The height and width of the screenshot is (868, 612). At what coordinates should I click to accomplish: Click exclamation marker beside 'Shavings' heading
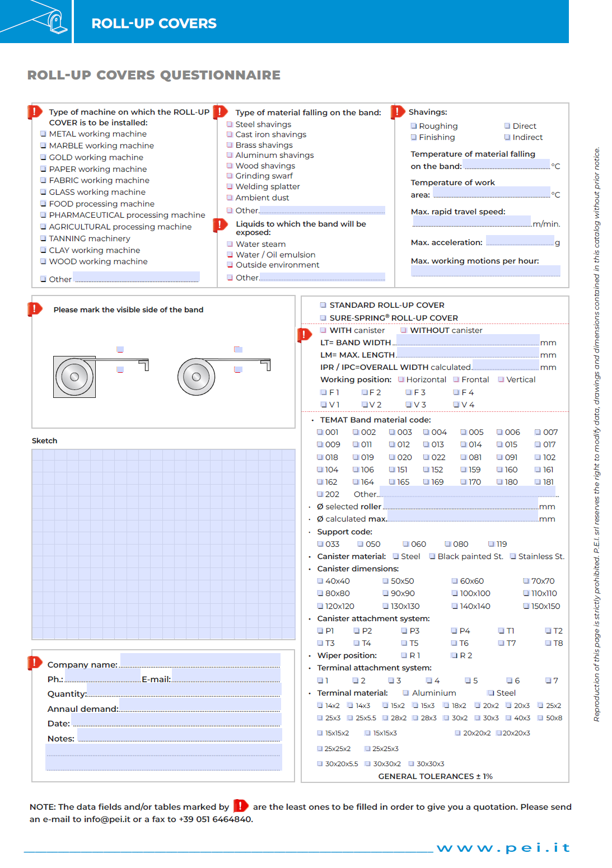coord(397,111)
